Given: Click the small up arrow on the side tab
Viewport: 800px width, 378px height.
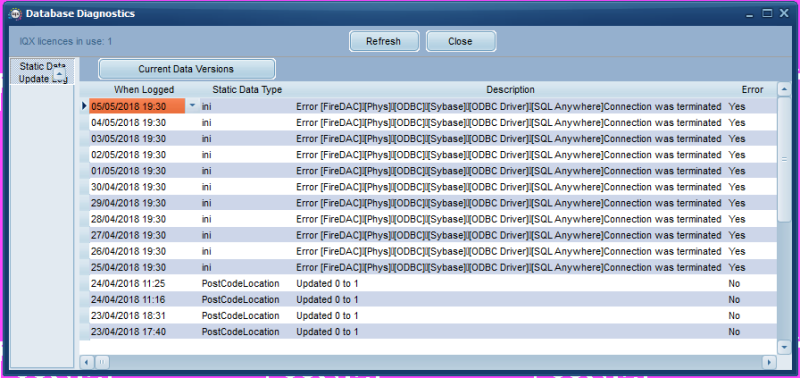Looking at the screenshot, I should point(59,74).
